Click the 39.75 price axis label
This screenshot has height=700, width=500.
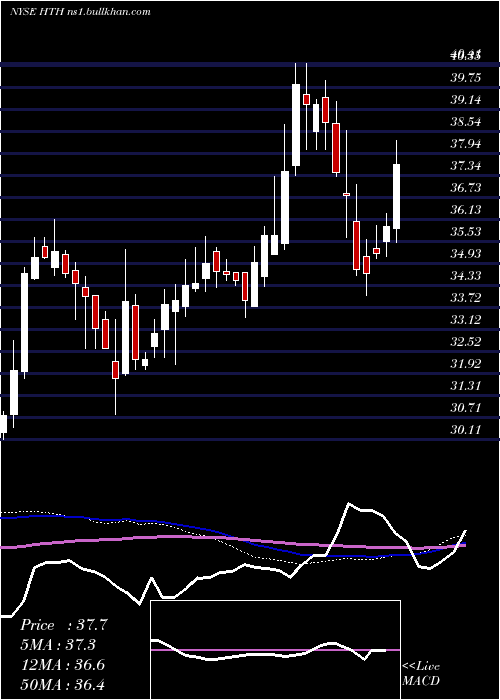(x=466, y=78)
